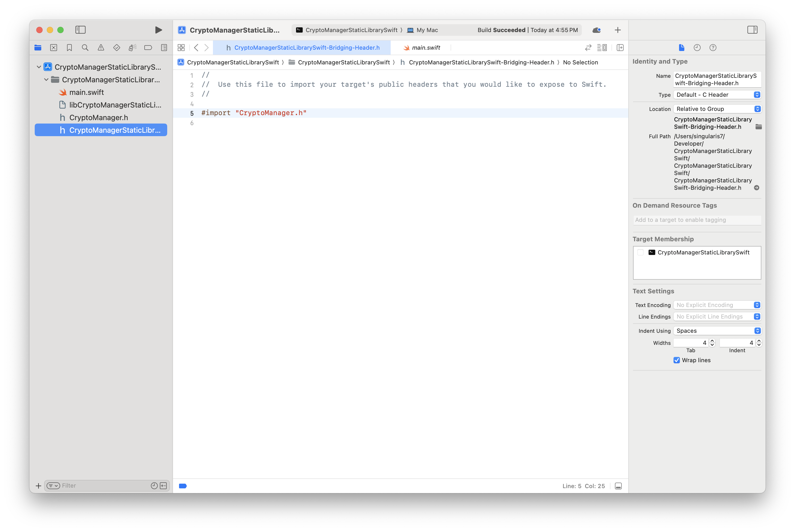Collapse the CryptoManagerStaticLibrarySwift project root

click(x=39, y=67)
